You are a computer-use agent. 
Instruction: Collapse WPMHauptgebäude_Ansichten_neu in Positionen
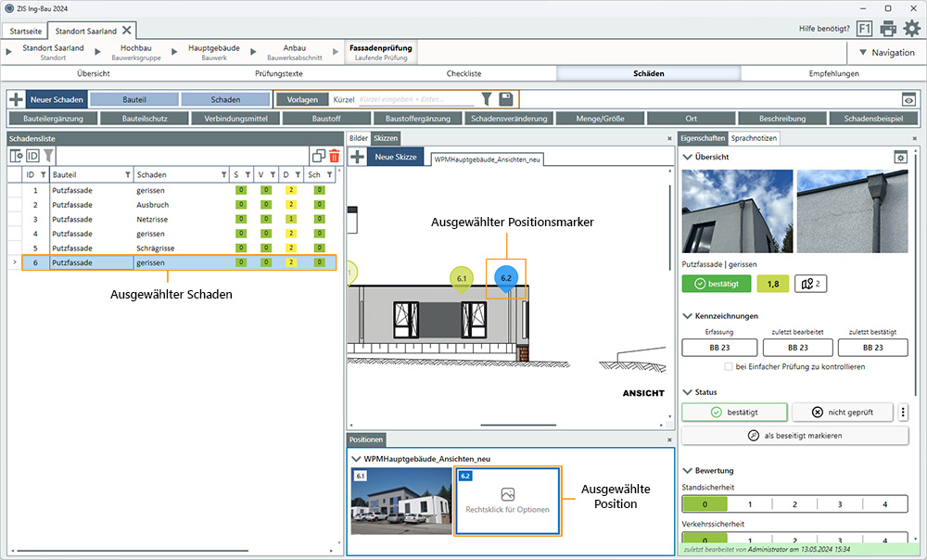[x=356, y=458]
